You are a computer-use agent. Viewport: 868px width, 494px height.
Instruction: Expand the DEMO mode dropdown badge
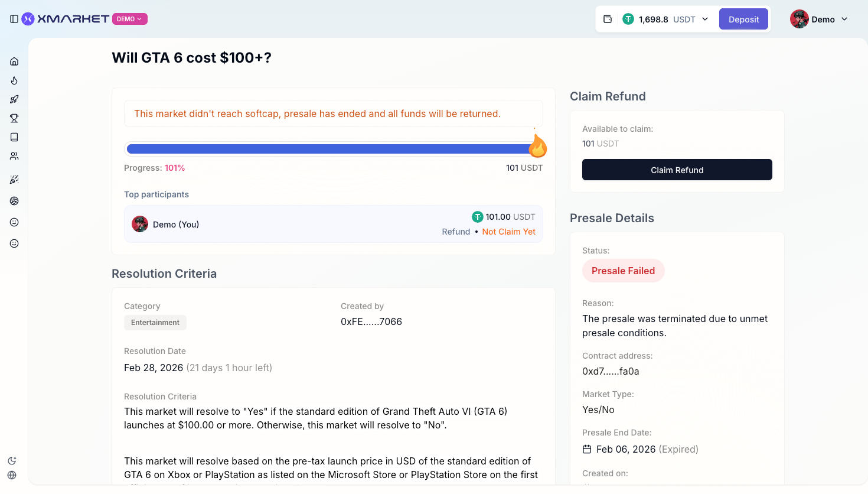pos(130,19)
